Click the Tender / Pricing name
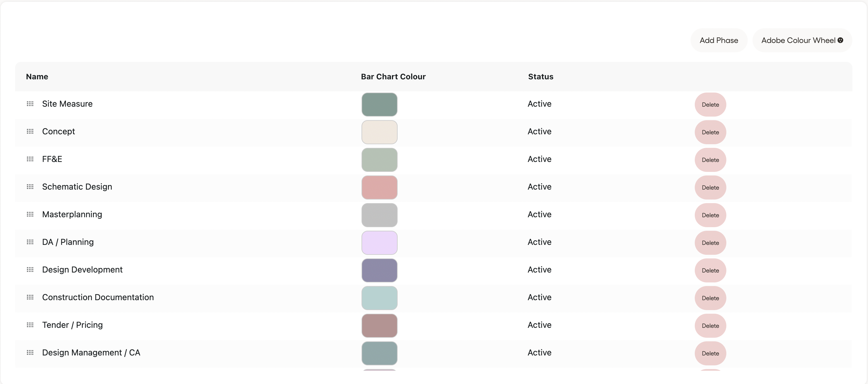 click(72, 325)
